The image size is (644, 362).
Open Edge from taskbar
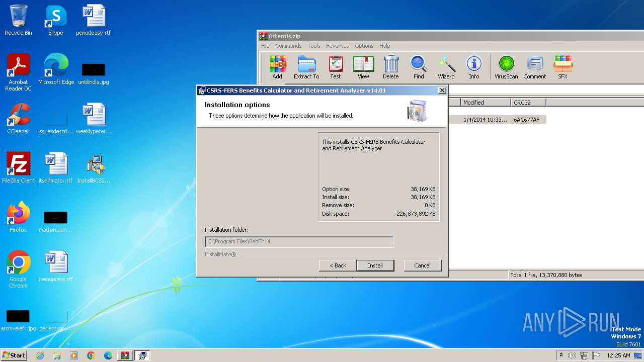[108, 355]
